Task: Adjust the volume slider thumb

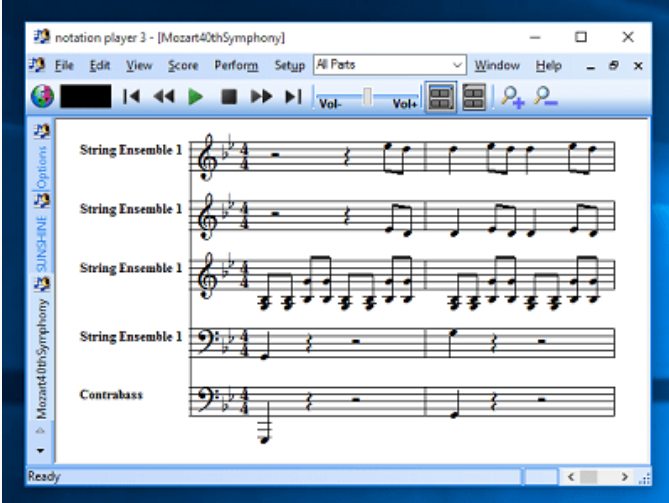Action: coord(367,96)
